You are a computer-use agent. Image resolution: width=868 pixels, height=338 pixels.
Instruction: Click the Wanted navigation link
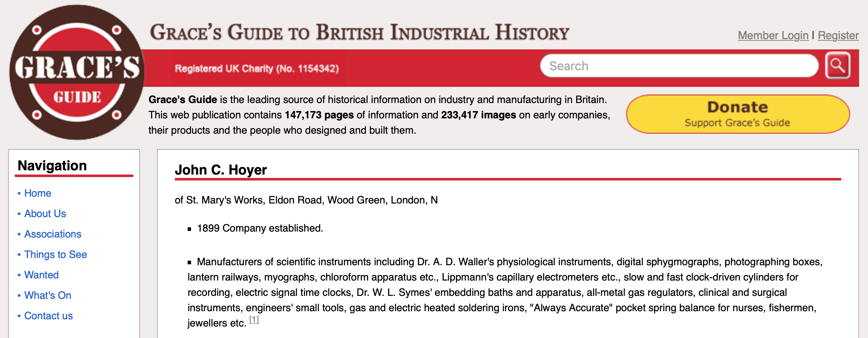pyautogui.click(x=41, y=275)
